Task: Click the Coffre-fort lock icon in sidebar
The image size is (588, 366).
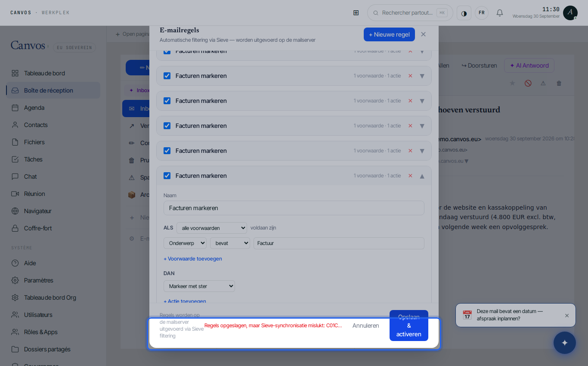Action: pos(15,228)
